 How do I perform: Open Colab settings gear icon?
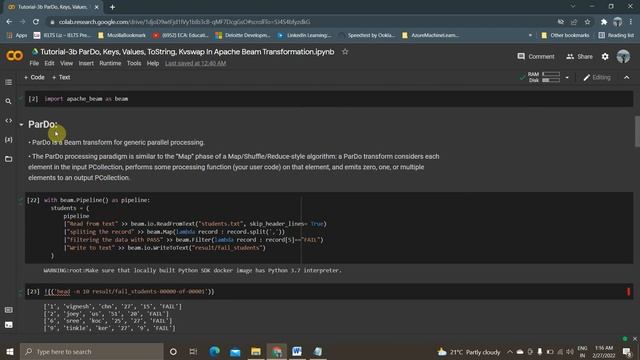[605, 57]
